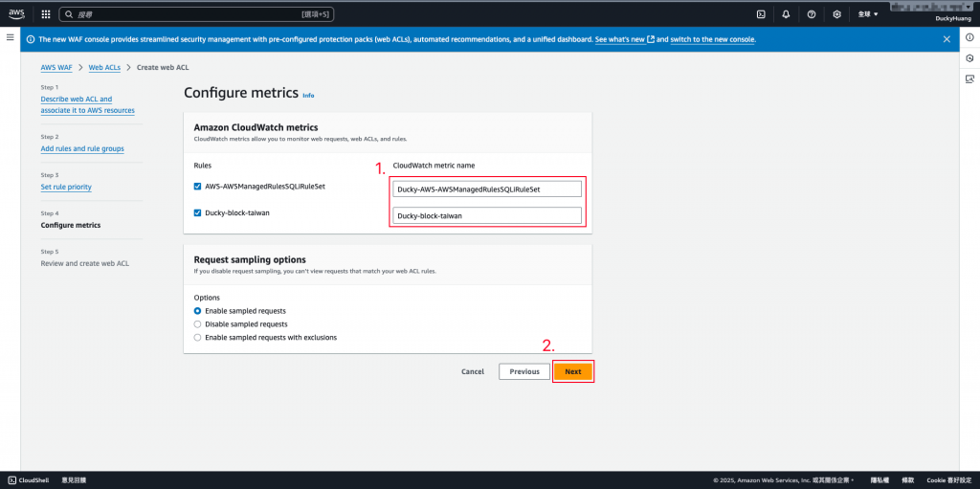Open CloudShell icon in top bar

(761, 13)
